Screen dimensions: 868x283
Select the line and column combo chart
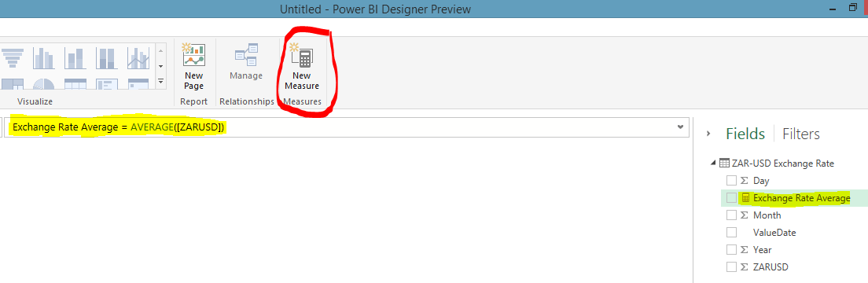pyautogui.click(x=138, y=58)
